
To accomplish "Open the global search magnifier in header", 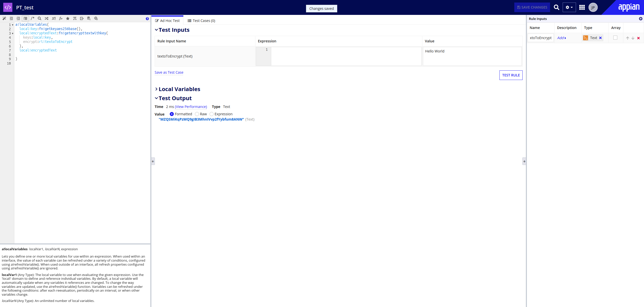I will click(x=556, y=7).
